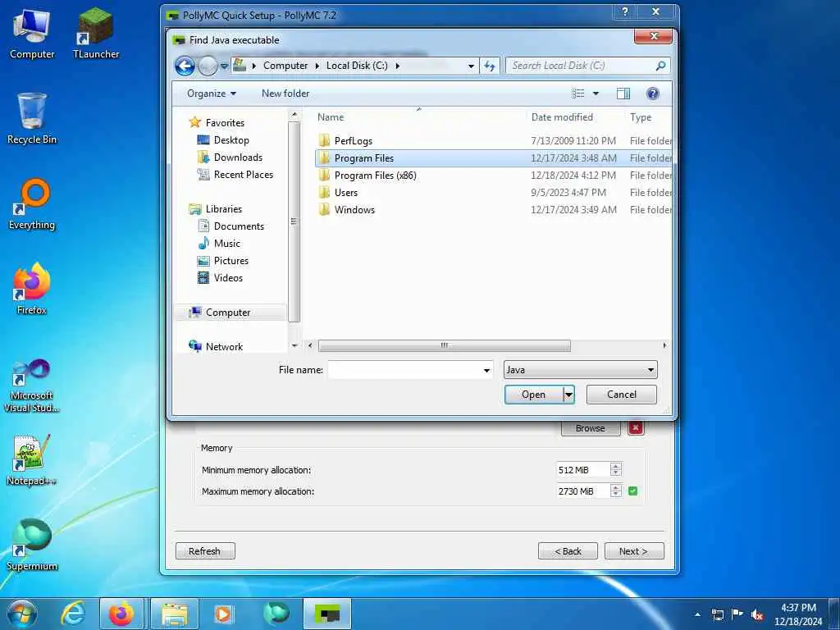Screen dimensions: 840x630
Task: Open the Organize menu
Action: tap(212, 94)
